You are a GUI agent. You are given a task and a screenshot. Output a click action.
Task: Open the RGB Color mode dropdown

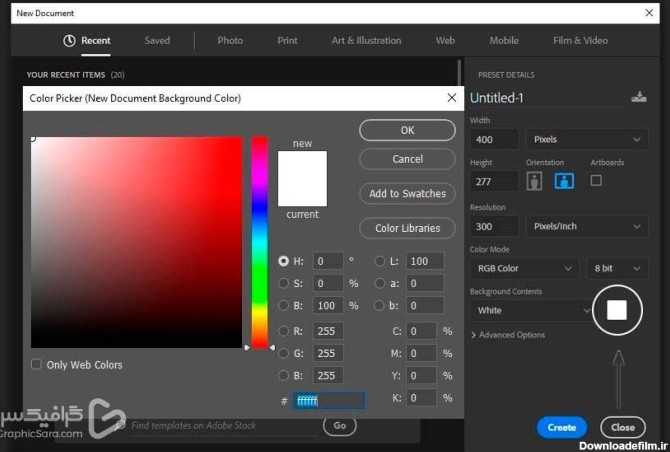pyautogui.click(x=524, y=268)
